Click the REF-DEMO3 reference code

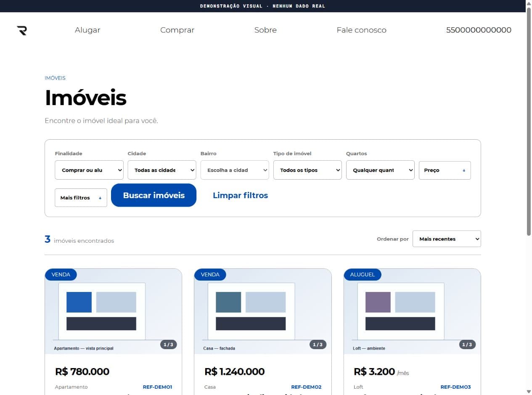(455, 387)
